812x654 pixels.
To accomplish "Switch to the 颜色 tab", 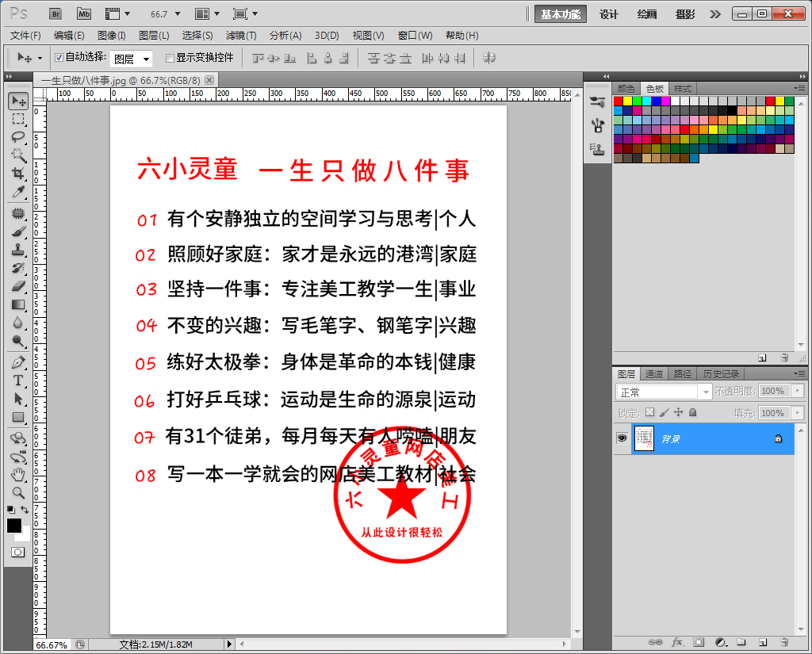I will (x=626, y=89).
